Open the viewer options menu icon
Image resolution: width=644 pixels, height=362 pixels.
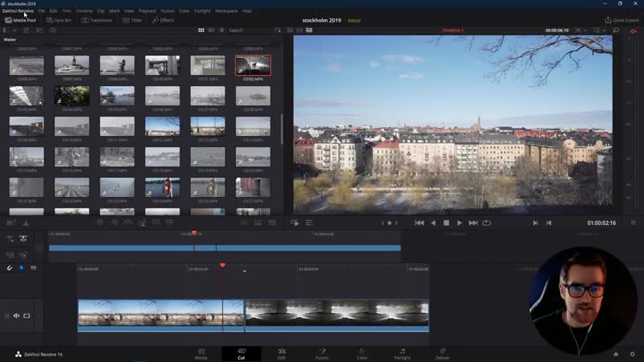point(633,223)
